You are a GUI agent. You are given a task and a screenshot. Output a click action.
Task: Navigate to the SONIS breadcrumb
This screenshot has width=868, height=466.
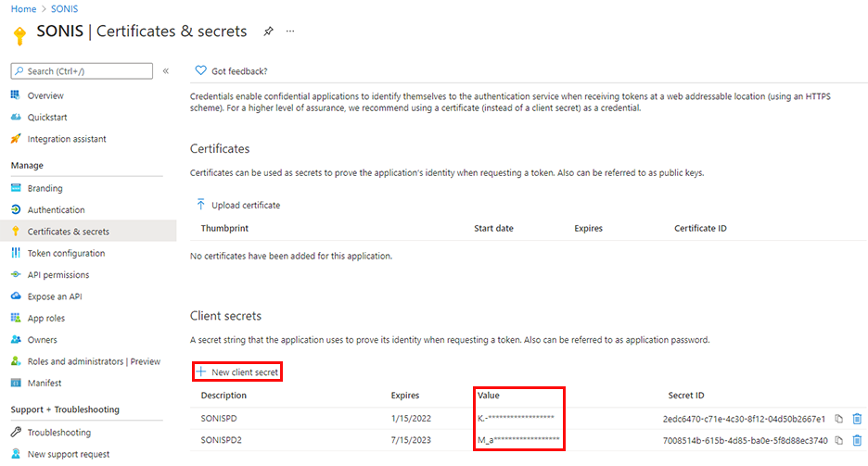point(64,8)
